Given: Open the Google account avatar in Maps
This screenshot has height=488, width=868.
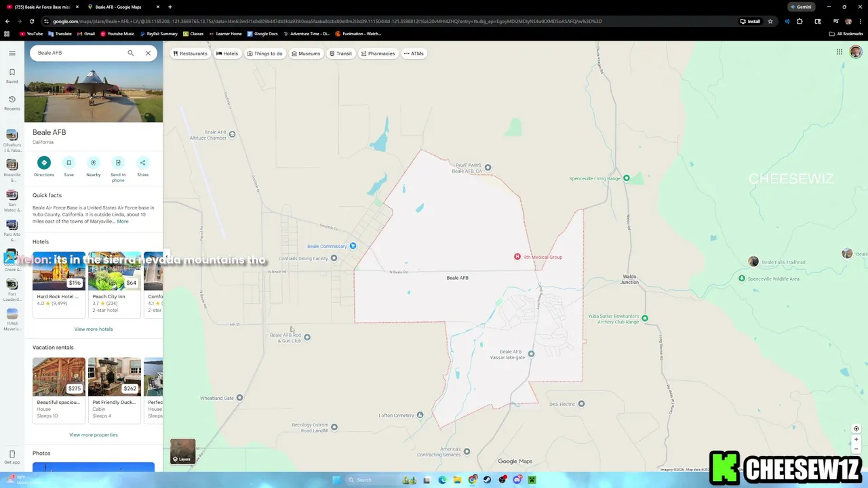Looking at the screenshot, I should click(x=856, y=52).
